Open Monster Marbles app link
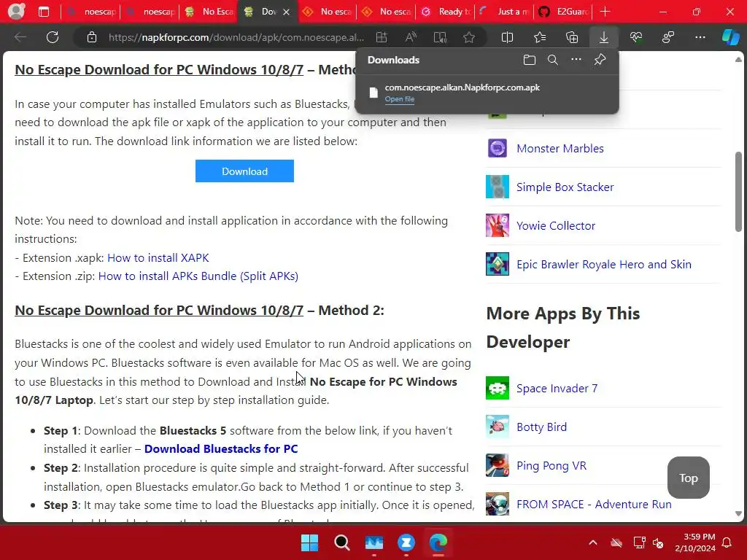Viewport: 747px width, 560px height. tap(560, 149)
